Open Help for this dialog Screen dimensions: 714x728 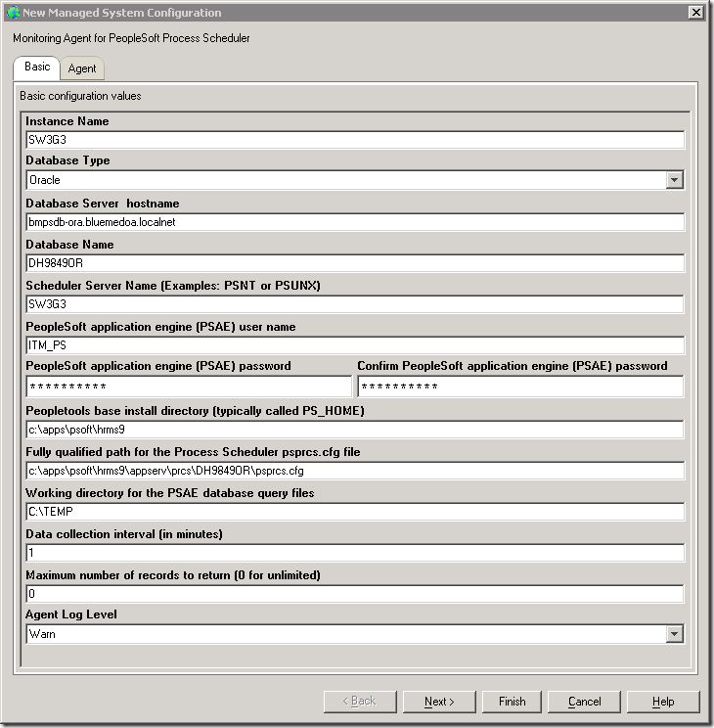tap(663, 702)
